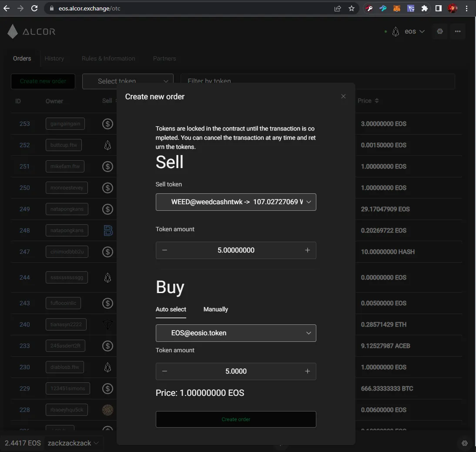Share this page via browser share icon
The image size is (476, 452).
[338, 8]
